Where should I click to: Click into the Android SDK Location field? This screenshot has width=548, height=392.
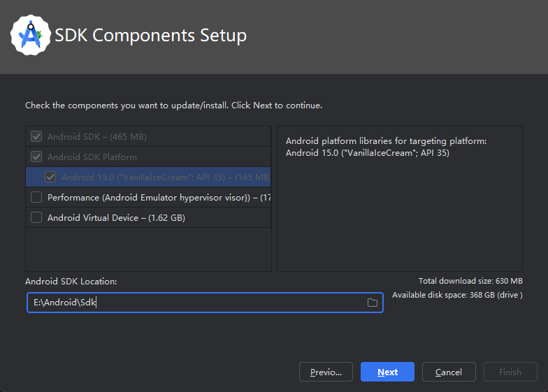point(196,303)
